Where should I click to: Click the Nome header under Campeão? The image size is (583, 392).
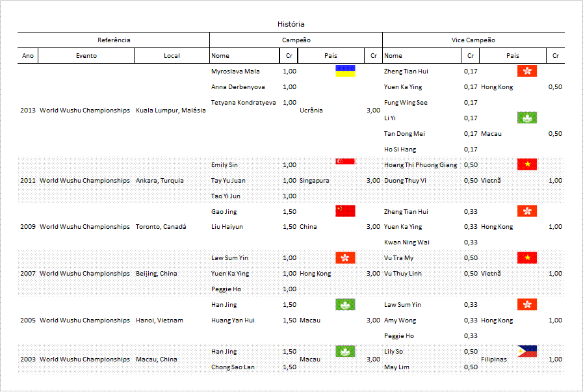(x=220, y=56)
